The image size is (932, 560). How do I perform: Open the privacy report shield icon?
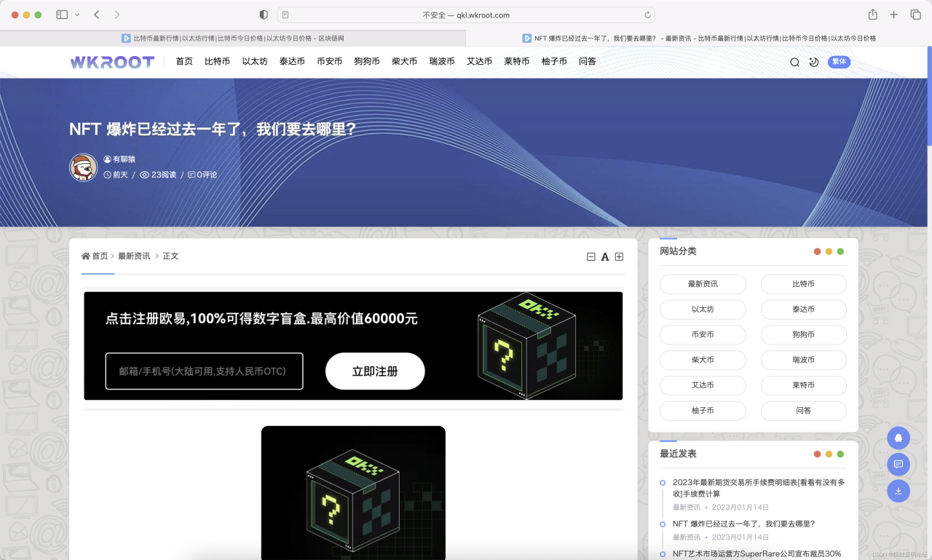click(264, 15)
